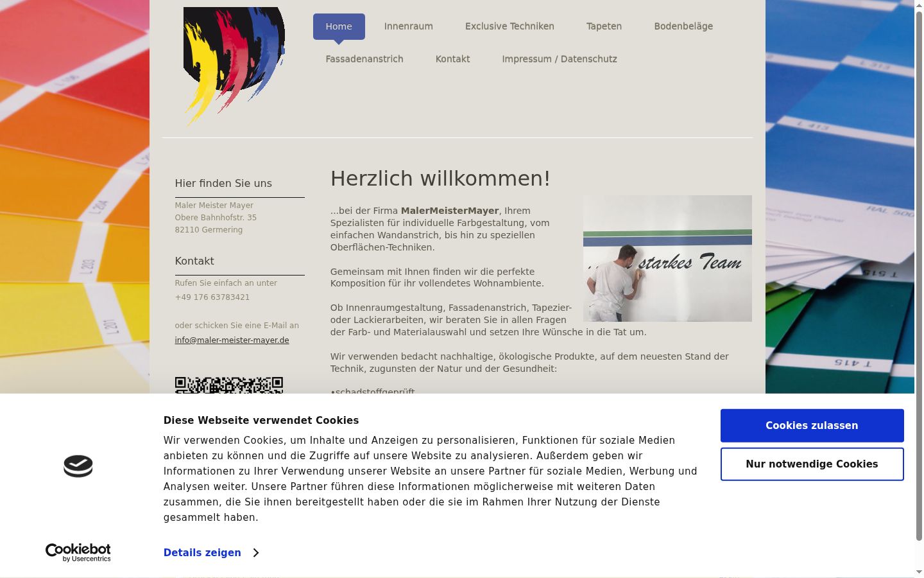Select Fassadenanstrich menu entry
The image size is (924, 578).
tap(364, 59)
